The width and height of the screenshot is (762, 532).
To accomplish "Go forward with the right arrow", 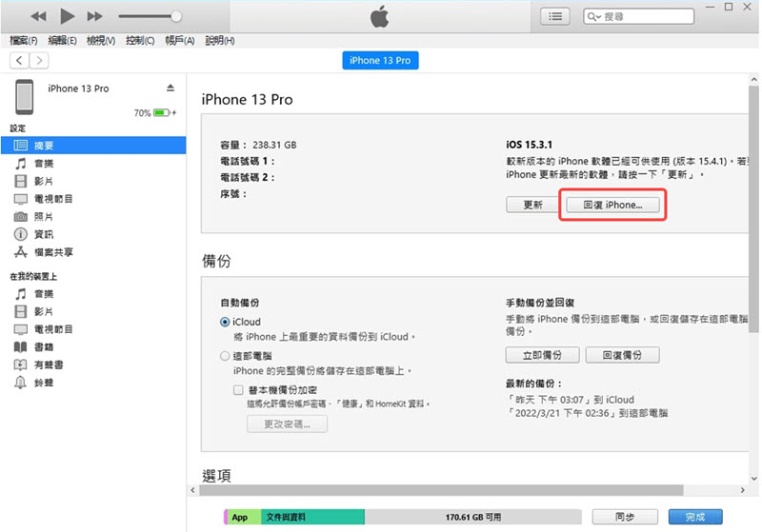I will [x=39, y=61].
